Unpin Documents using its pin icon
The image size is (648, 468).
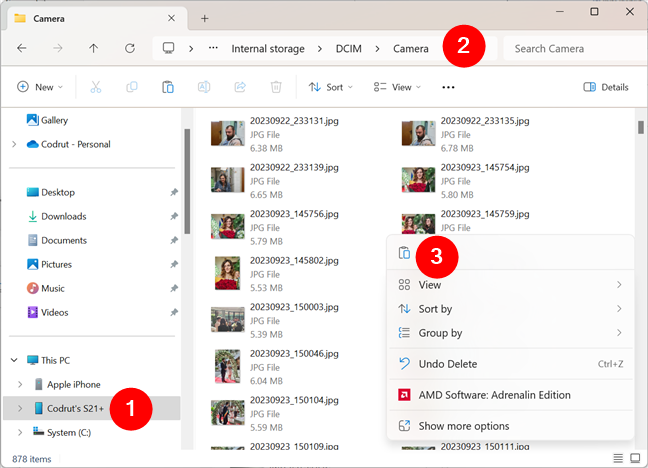[174, 240]
